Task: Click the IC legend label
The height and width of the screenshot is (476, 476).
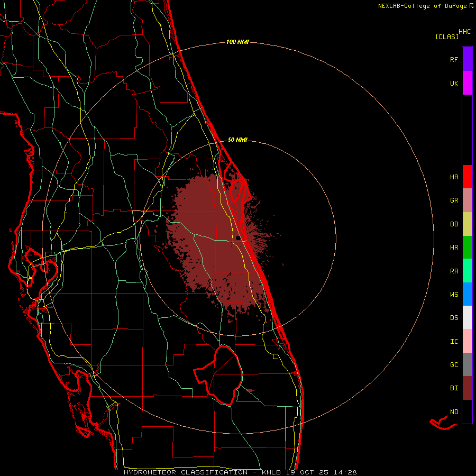Action: [x=454, y=342]
